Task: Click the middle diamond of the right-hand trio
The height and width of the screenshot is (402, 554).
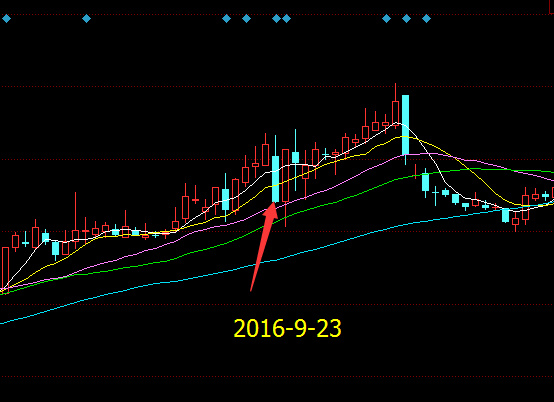Action: tap(406, 18)
